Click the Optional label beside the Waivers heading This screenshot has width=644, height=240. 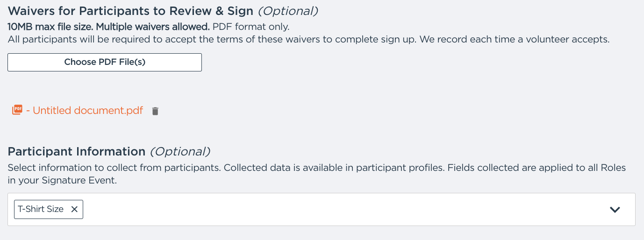[288, 10]
